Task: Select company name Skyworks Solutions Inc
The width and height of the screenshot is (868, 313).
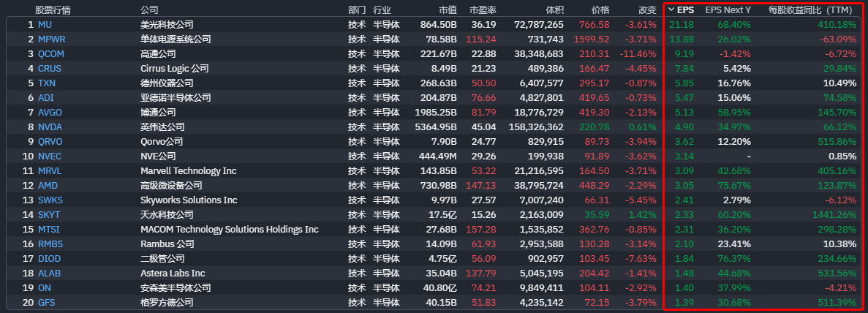Action: coord(189,200)
